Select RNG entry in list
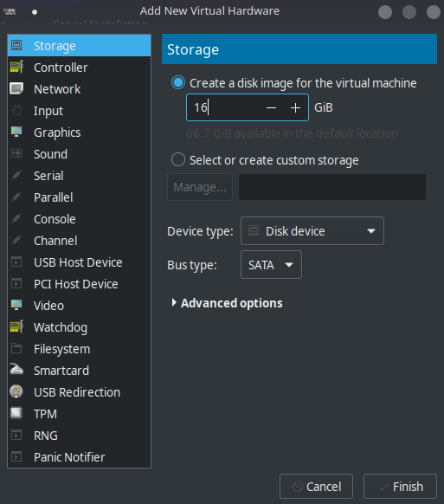The height and width of the screenshot is (504, 444). point(79,436)
